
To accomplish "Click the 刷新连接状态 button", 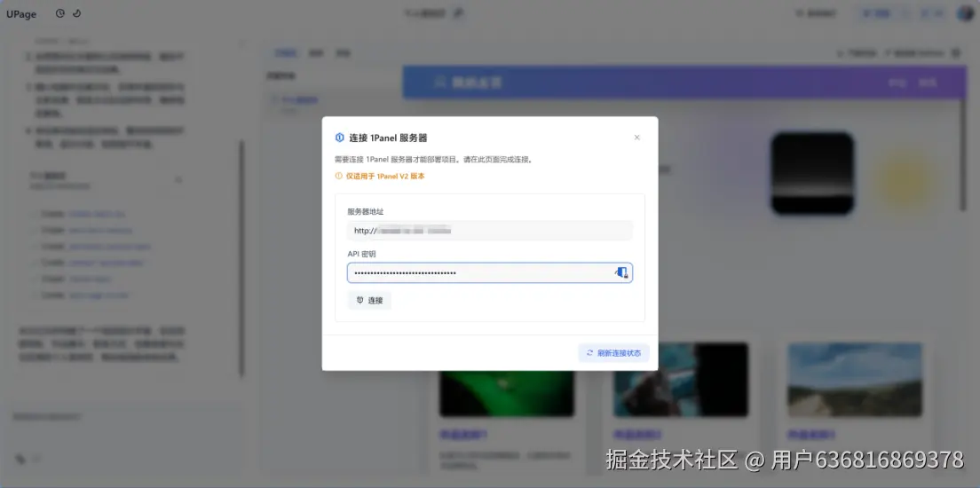I will click(x=613, y=353).
